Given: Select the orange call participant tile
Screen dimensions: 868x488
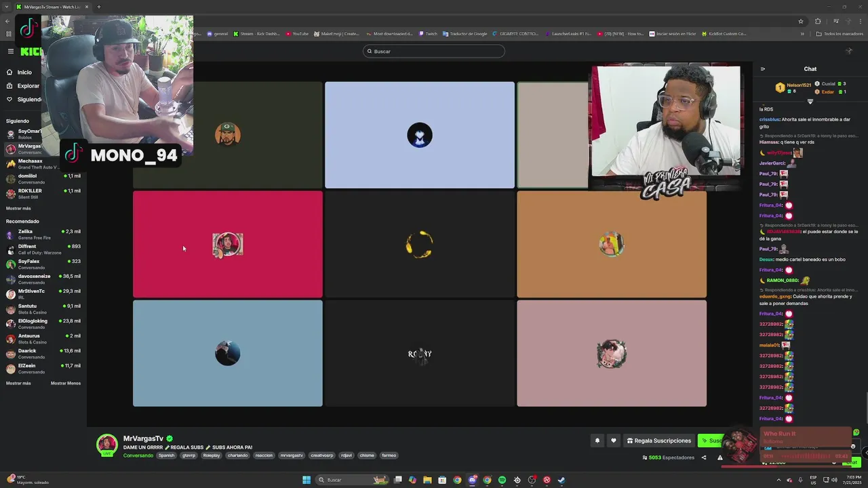Looking at the screenshot, I should 612,244.
